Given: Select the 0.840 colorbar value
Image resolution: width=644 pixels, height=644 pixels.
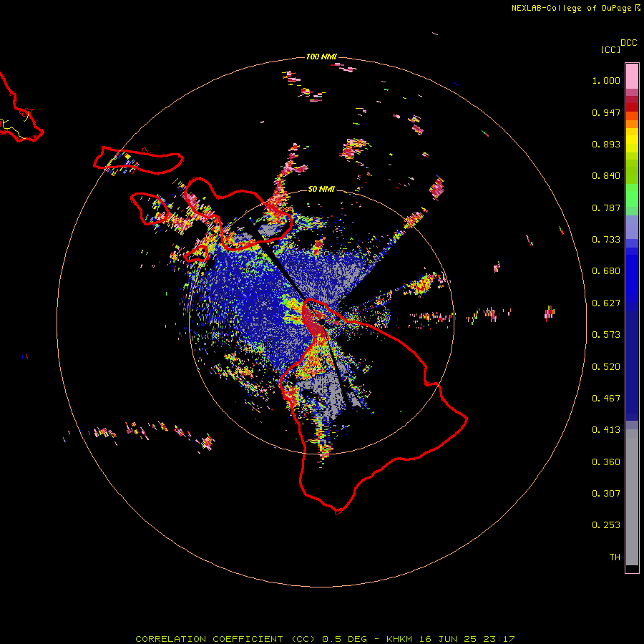Looking at the screenshot, I should pyautogui.click(x=606, y=176).
